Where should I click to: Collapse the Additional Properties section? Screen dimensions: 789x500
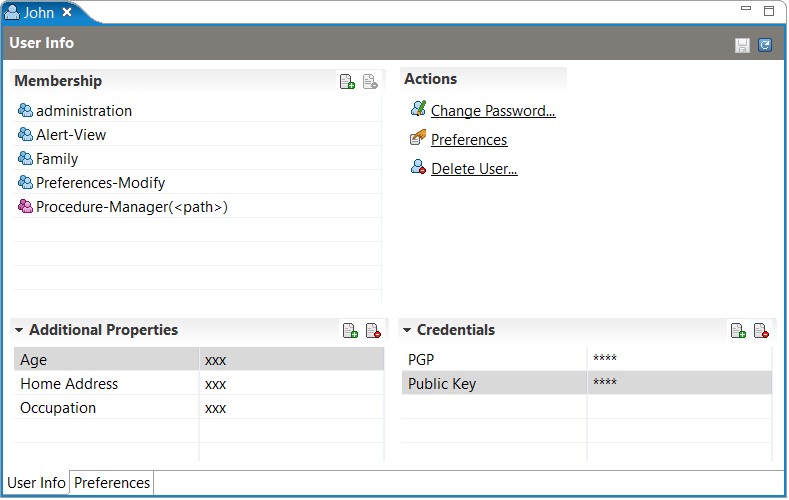pos(19,330)
